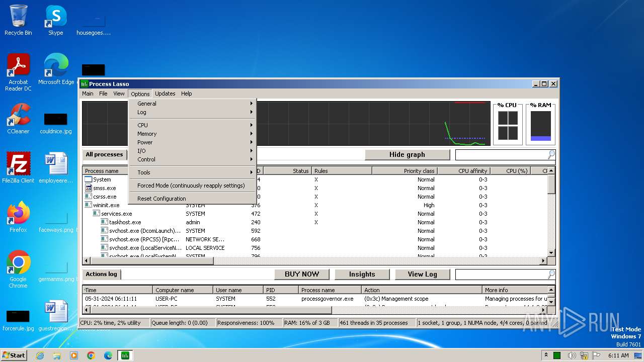The image size is (644, 362).
Task: Choose Reset Configuration from Options menu
Action: point(193,199)
